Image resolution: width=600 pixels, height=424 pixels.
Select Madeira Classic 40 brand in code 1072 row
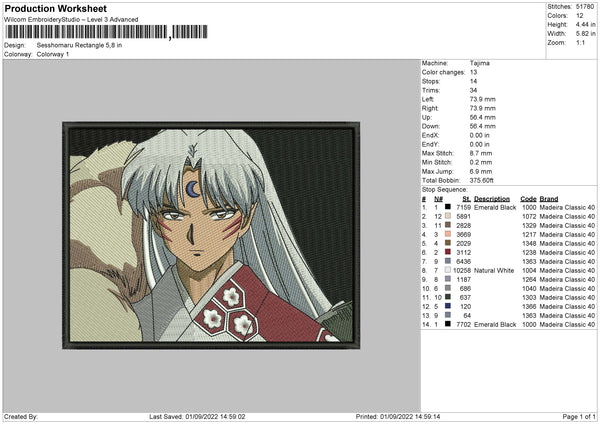point(567,216)
